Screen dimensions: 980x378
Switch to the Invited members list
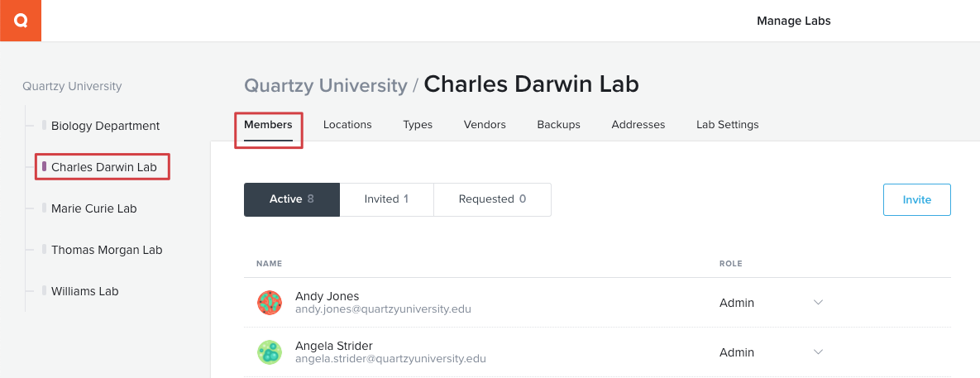386,199
